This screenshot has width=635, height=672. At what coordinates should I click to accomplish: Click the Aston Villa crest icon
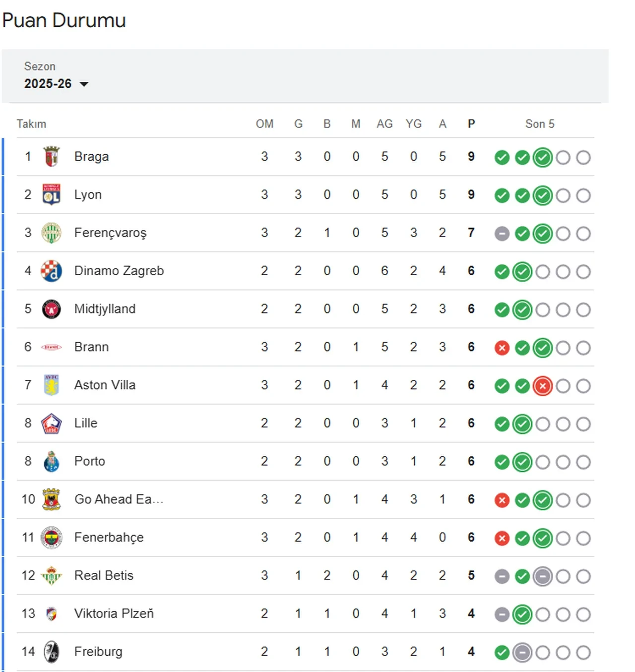pos(51,385)
